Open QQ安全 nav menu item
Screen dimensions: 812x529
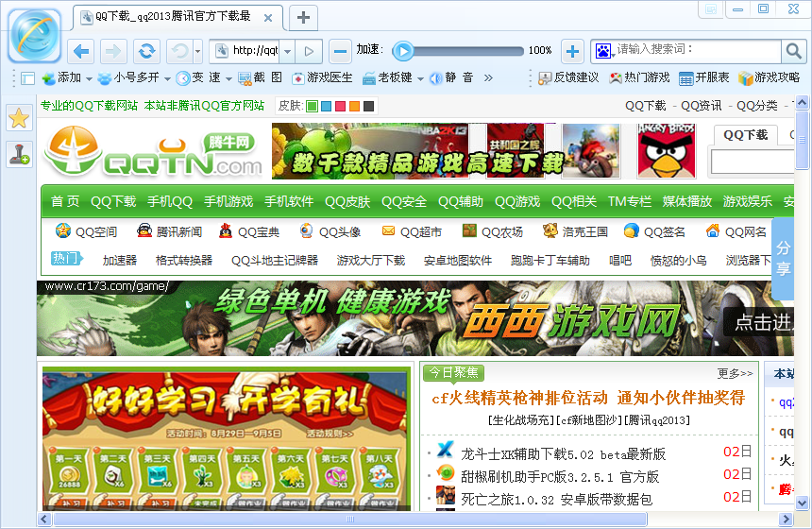(x=404, y=201)
